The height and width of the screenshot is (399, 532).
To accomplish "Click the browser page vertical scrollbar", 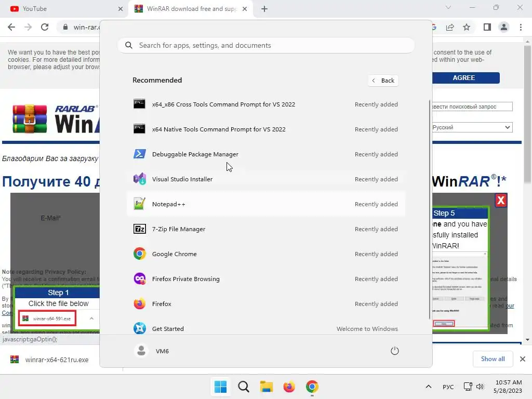I will [x=527, y=115].
